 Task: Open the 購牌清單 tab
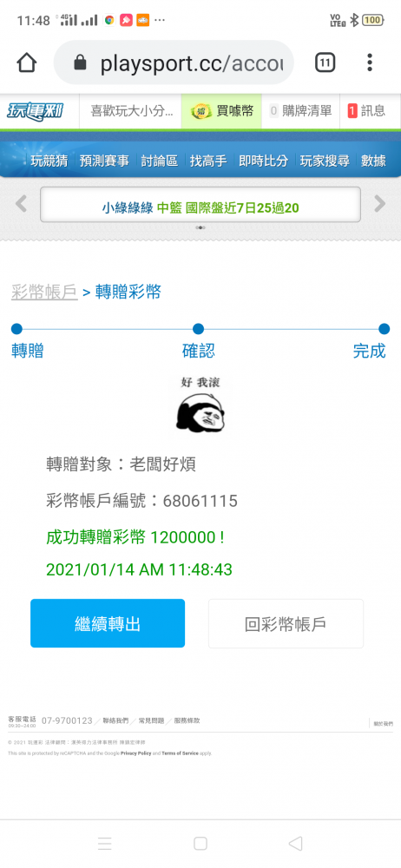click(300, 111)
